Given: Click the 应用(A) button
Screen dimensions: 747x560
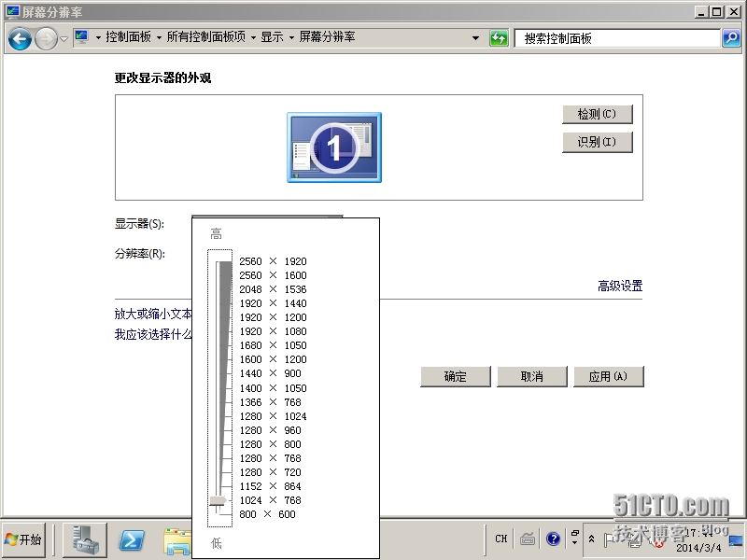Looking at the screenshot, I should tap(609, 377).
